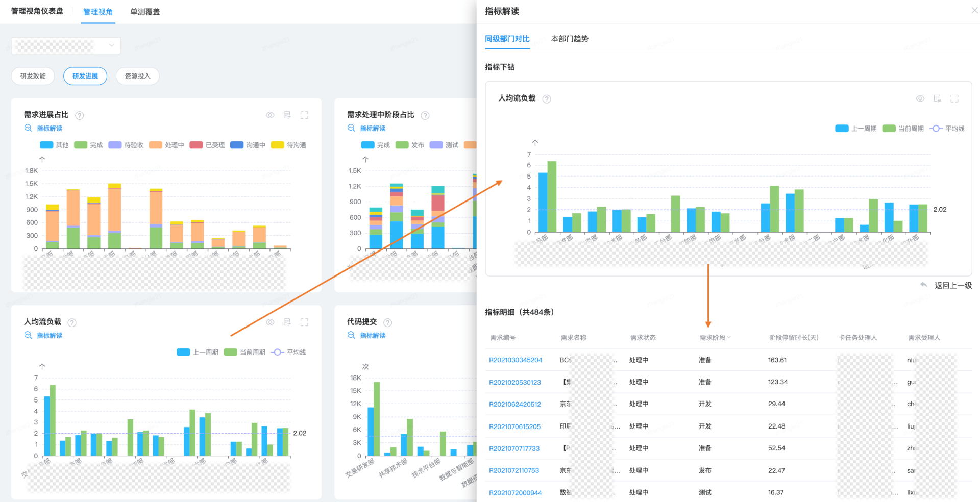Click help icon next to 需求处理中阶段占比
The height and width of the screenshot is (502, 980).
click(x=425, y=115)
